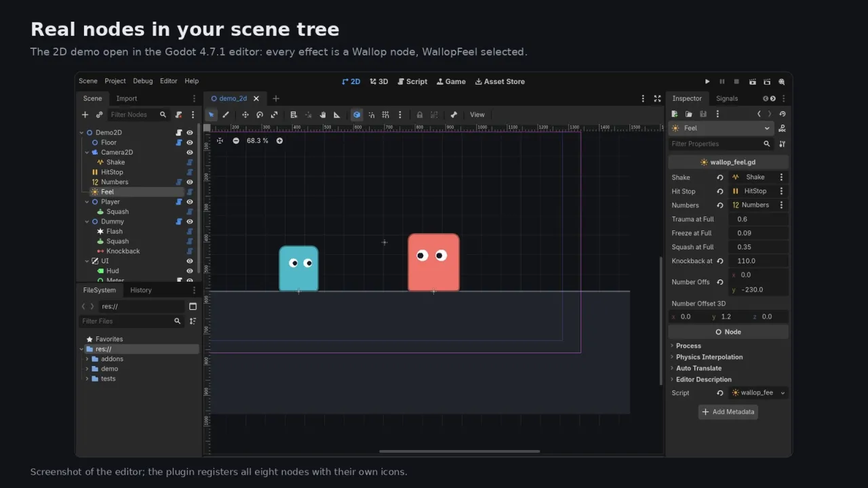
Task: Select the Select Mode arrow tool
Action: [x=212, y=115]
